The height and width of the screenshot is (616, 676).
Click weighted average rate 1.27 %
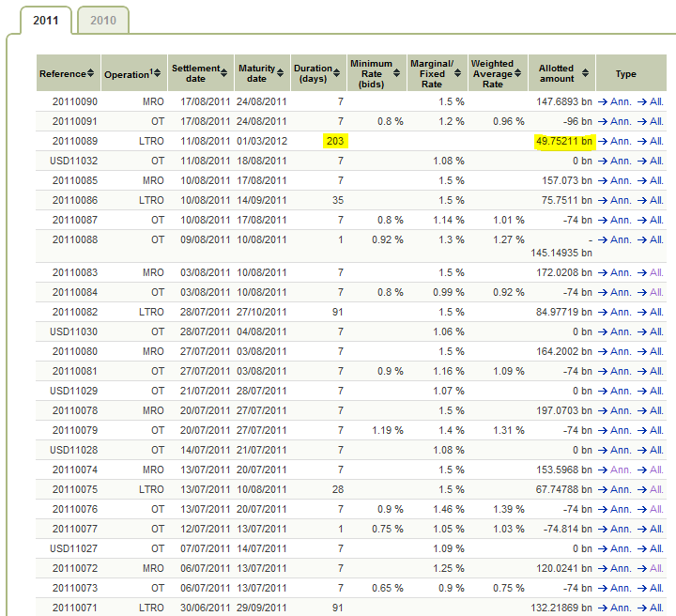coord(509,240)
